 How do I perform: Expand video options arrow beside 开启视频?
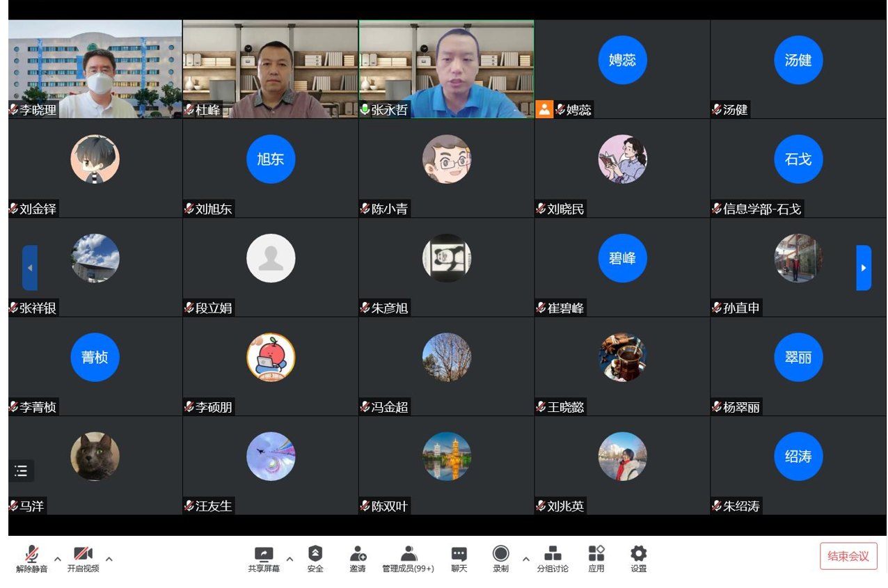pos(109,559)
